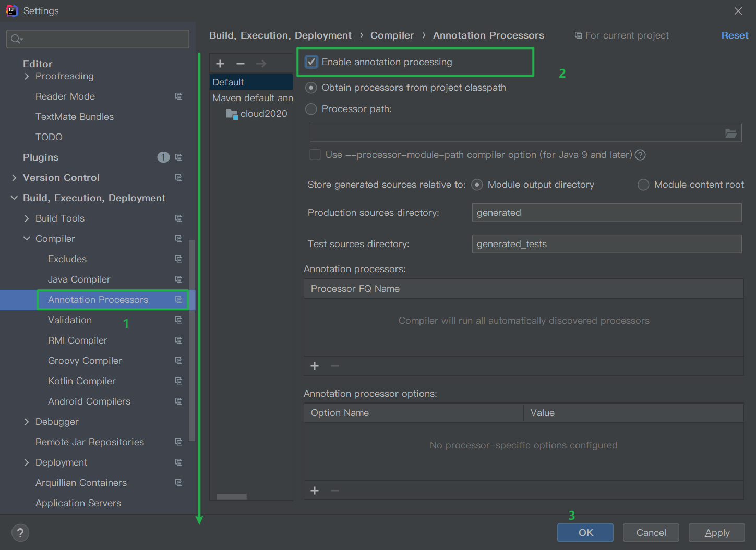
Task: Click the Compiler breadcrumb
Action: [x=392, y=35]
